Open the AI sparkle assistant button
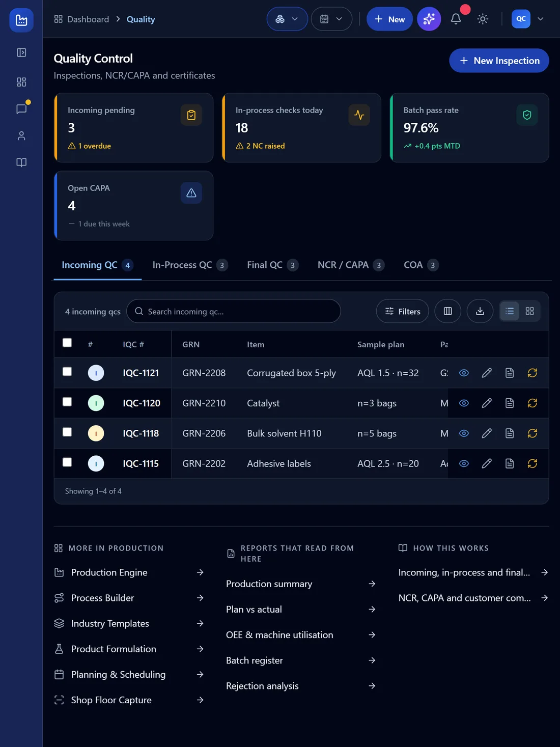 (x=429, y=19)
